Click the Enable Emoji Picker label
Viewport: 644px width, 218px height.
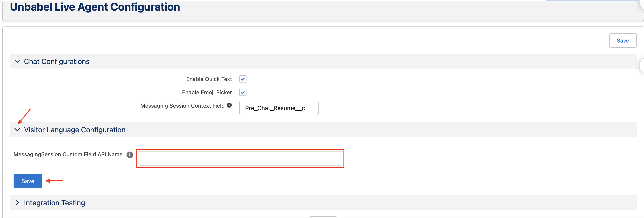tap(207, 92)
